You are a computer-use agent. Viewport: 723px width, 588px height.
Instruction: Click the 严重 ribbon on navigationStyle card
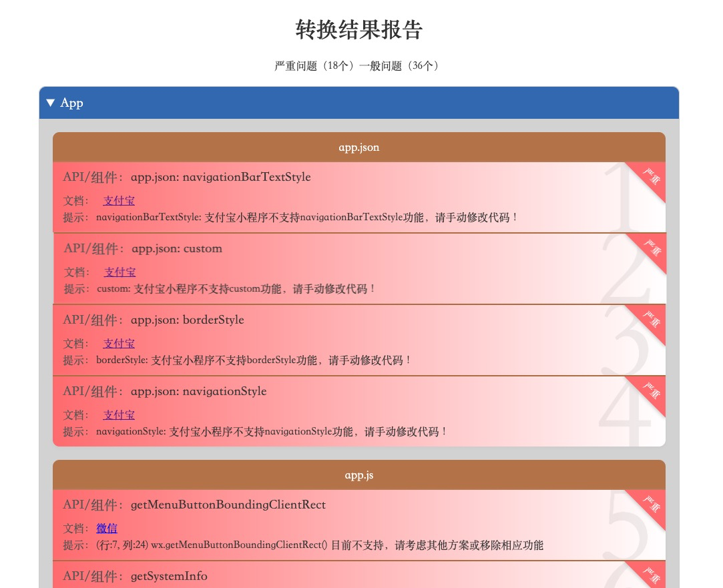click(x=652, y=390)
